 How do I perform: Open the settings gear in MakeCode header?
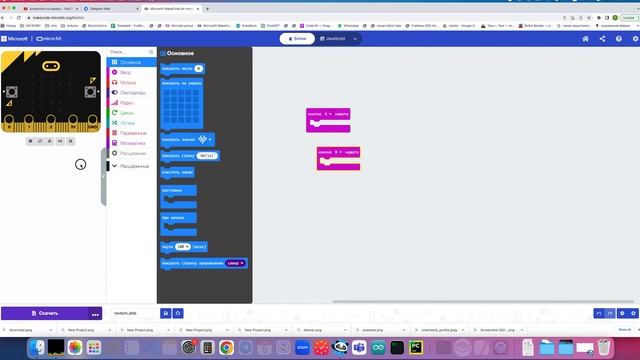click(x=635, y=39)
